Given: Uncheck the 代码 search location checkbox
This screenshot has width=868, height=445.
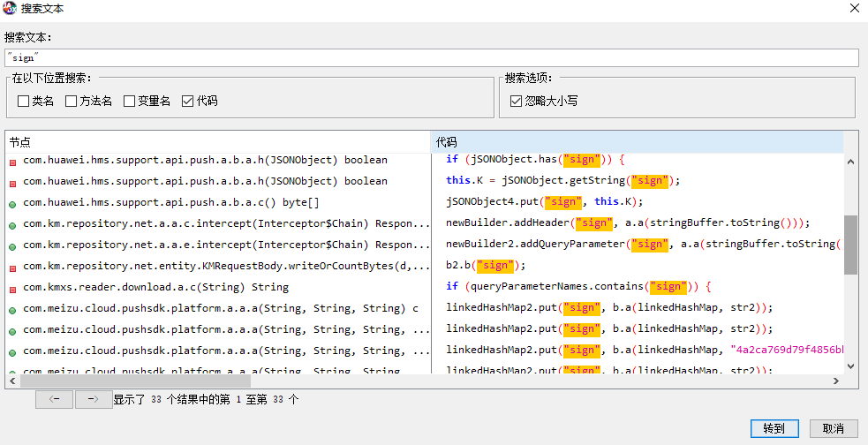Looking at the screenshot, I should pos(187,102).
